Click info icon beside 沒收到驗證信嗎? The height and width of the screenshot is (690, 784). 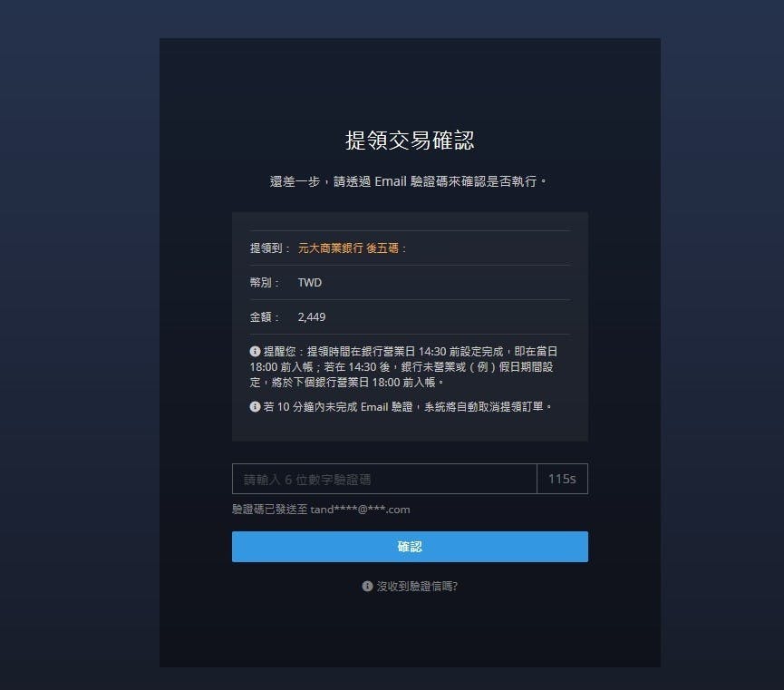(367, 586)
